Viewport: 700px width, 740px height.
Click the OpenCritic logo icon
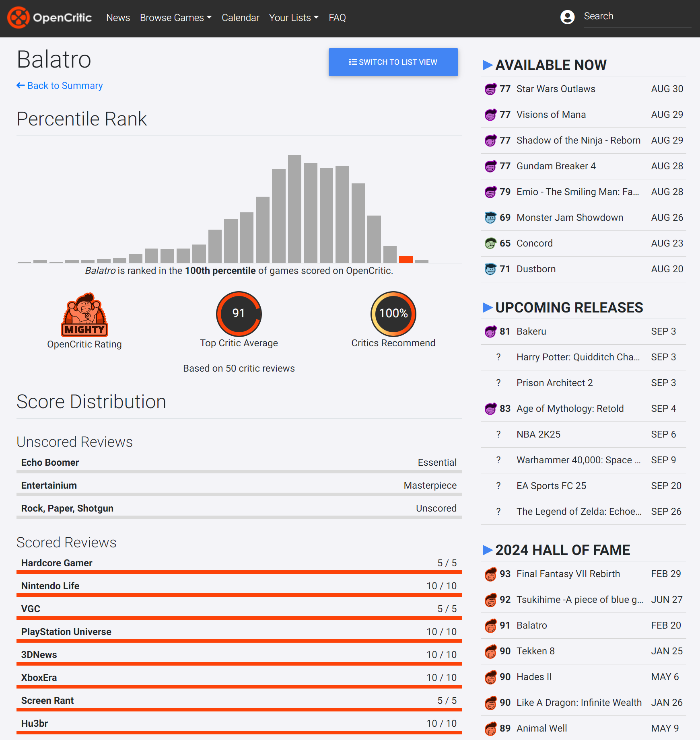[19, 18]
